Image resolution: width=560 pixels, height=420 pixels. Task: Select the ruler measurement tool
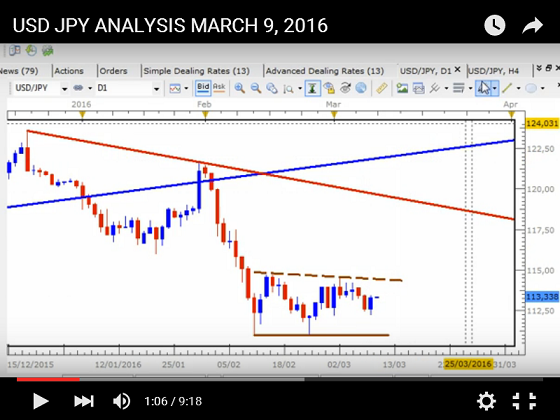tap(381, 88)
